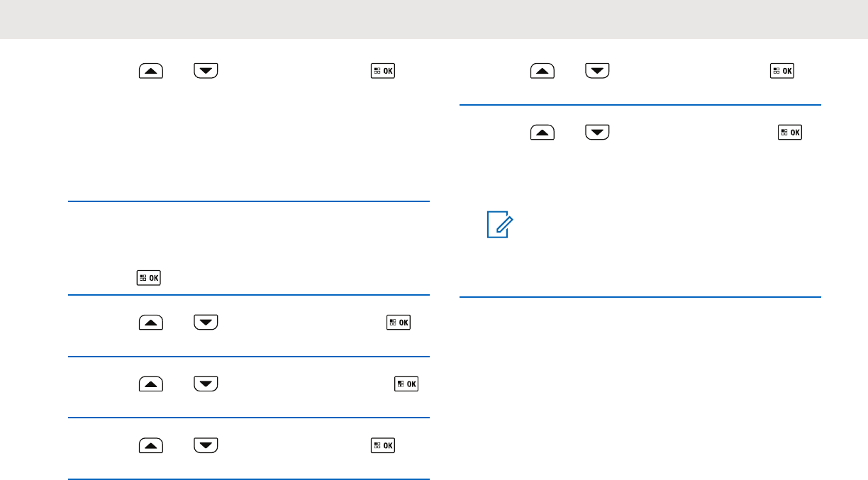
Task: Click the up arrow in the left column's second arrow row
Action: [151, 323]
